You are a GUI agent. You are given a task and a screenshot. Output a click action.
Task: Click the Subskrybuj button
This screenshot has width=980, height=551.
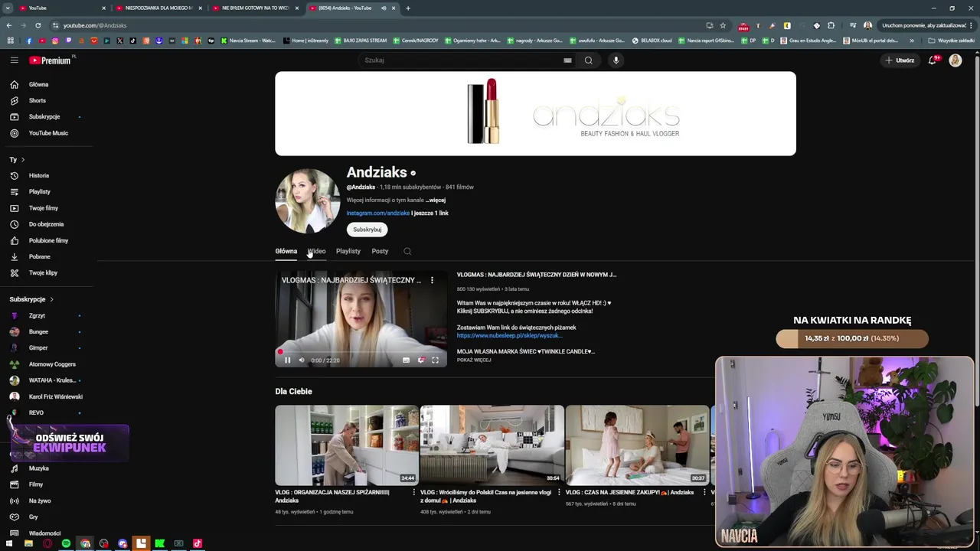367,230
